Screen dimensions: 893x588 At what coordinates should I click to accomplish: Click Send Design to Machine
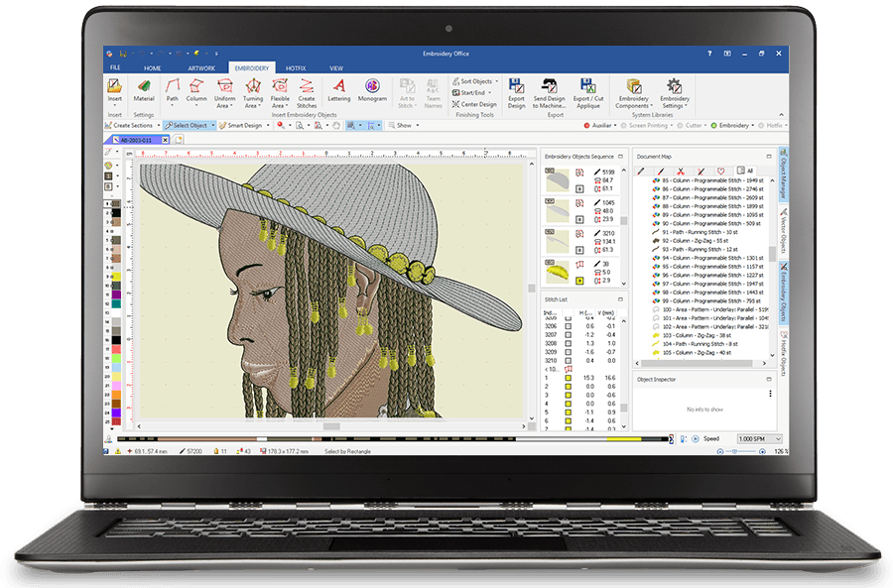[x=549, y=93]
